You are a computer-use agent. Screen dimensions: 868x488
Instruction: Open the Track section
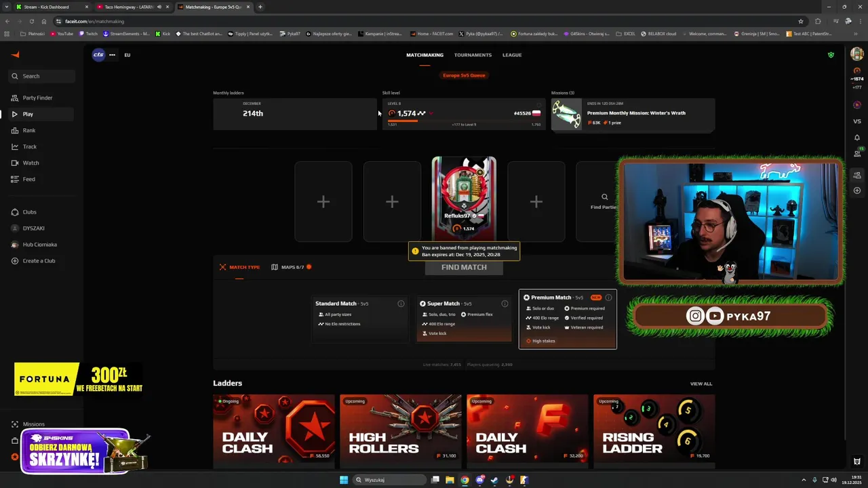(x=41, y=146)
